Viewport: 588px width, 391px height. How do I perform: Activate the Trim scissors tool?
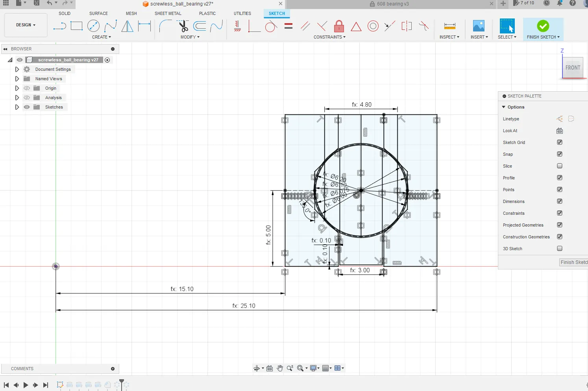(183, 26)
